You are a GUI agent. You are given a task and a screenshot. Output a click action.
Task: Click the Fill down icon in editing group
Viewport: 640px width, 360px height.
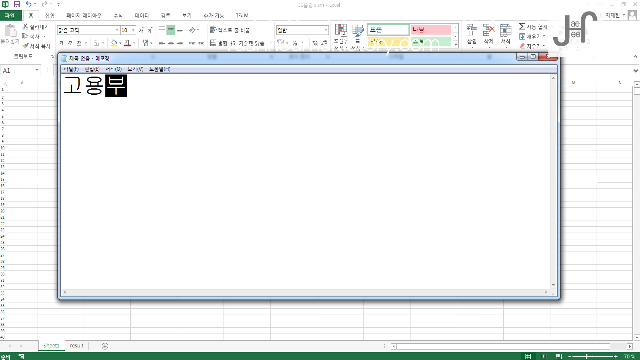click(522, 36)
